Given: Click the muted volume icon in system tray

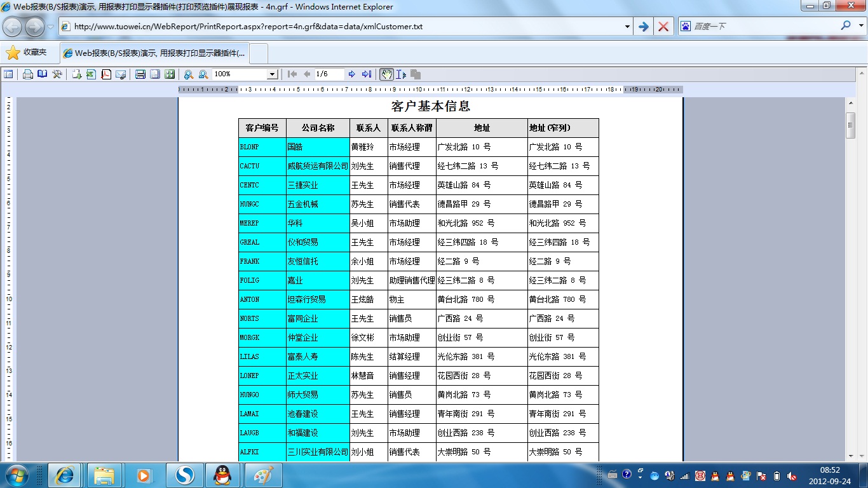Looking at the screenshot, I should pos(792,475).
